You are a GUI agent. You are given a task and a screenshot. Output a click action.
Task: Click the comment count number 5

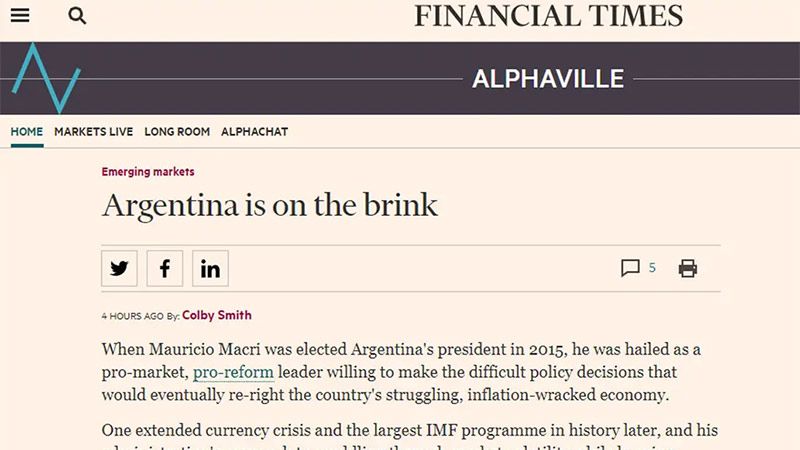coord(652,268)
